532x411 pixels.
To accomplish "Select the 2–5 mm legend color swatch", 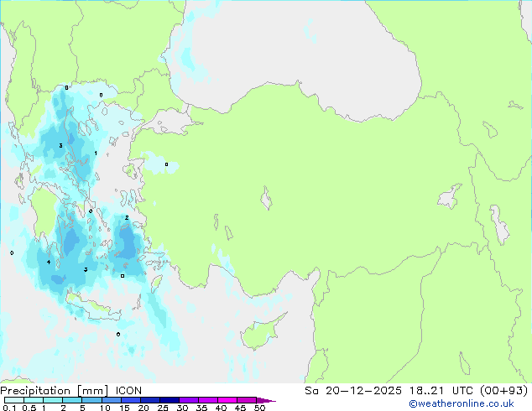I will (x=72, y=400).
